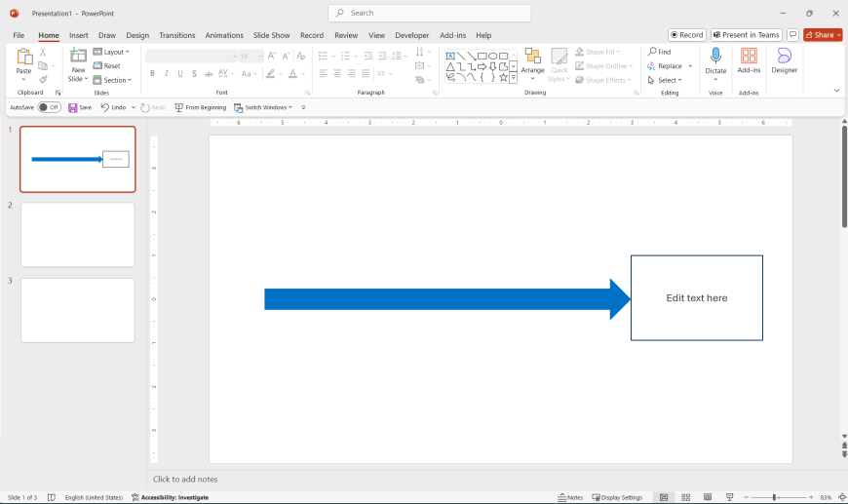Click the Change Case Aa dropdown
This screenshot has width=848, height=504.
click(249, 73)
